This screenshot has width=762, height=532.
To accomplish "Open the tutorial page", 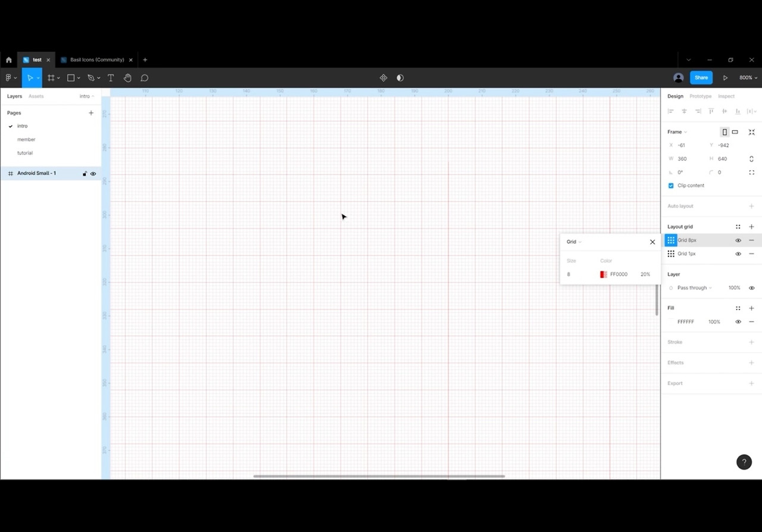I will (x=25, y=153).
